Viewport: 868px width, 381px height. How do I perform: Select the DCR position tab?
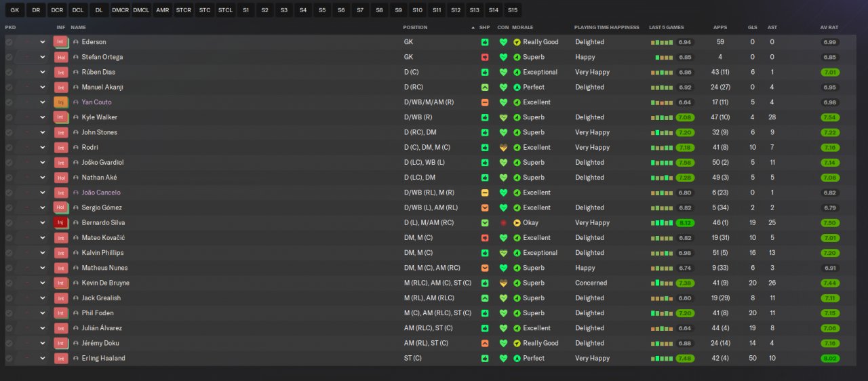point(57,10)
